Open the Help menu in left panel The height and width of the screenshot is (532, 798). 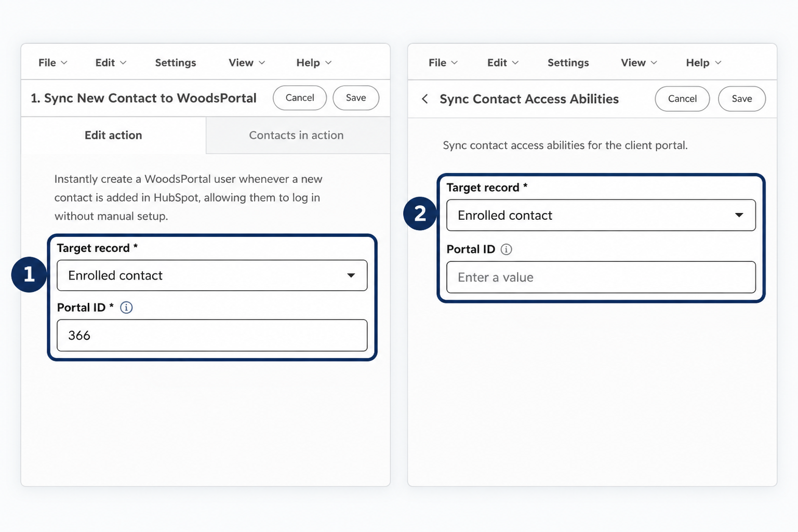(x=314, y=63)
